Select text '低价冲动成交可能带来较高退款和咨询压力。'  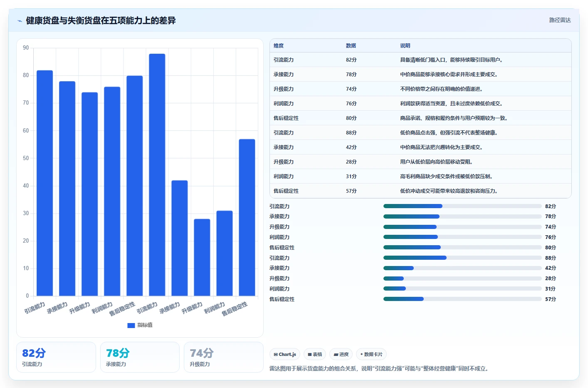tap(449, 191)
